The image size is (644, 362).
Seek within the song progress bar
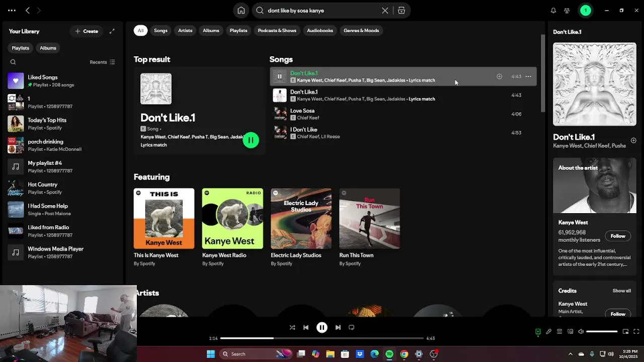coord(322,338)
